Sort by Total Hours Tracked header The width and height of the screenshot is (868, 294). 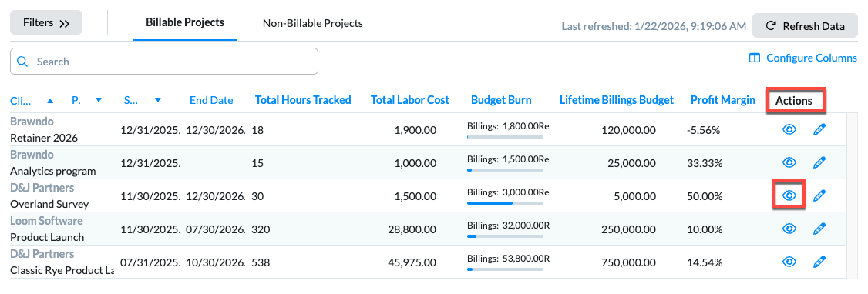pyautogui.click(x=303, y=100)
